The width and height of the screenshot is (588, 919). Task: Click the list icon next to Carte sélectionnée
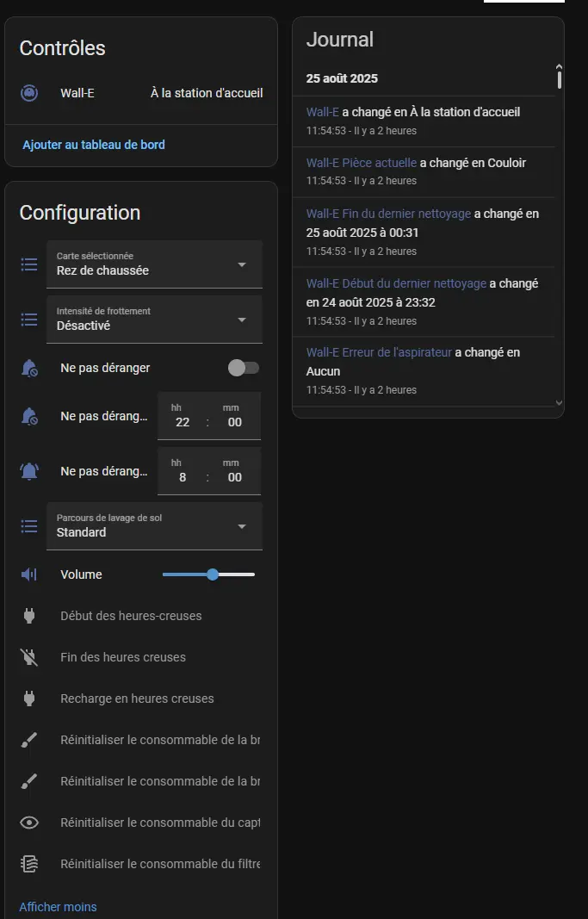28,264
